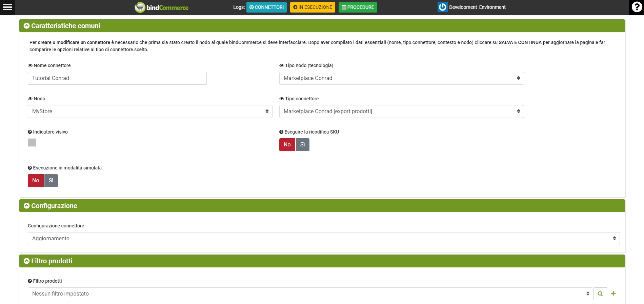The height and width of the screenshot is (304, 644).
Task: Click help icon beside Eseguire la ricodifica SKU
Action: (x=281, y=132)
